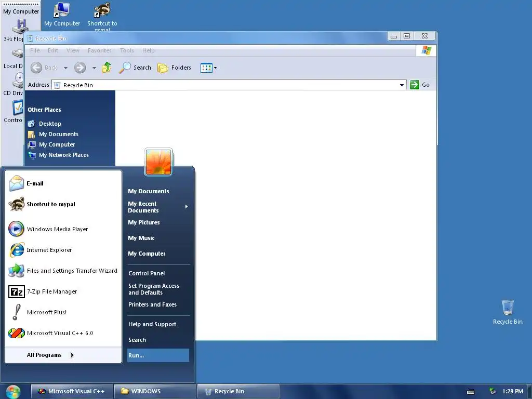Select Run... in Start menu
Screen dimensions: 532x399
coord(158,355)
